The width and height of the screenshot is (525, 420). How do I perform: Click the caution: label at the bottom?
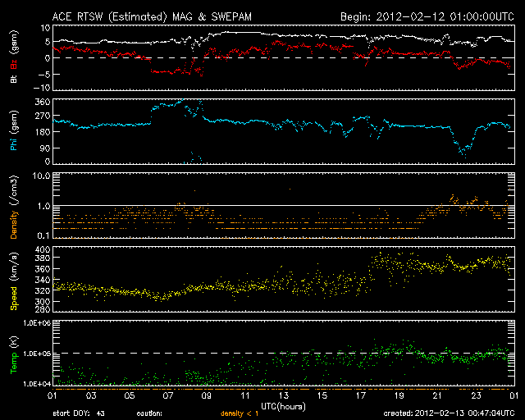pyautogui.click(x=150, y=413)
